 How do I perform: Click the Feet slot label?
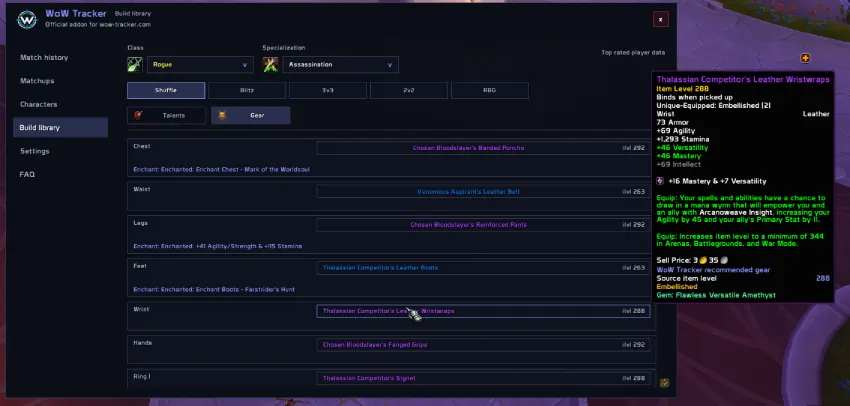[x=140, y=266]
